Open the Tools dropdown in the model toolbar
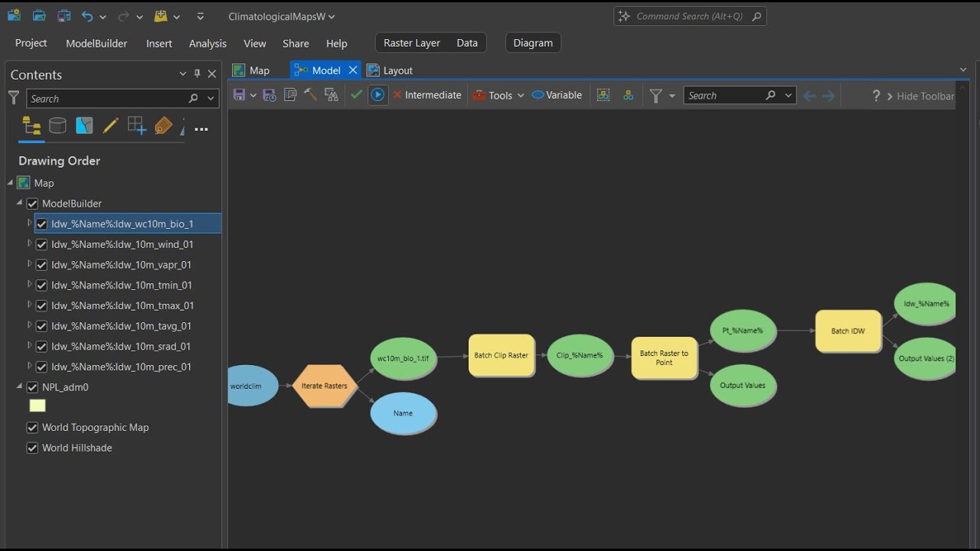This screenshot has width=980, height=551. tap(498, 95)
